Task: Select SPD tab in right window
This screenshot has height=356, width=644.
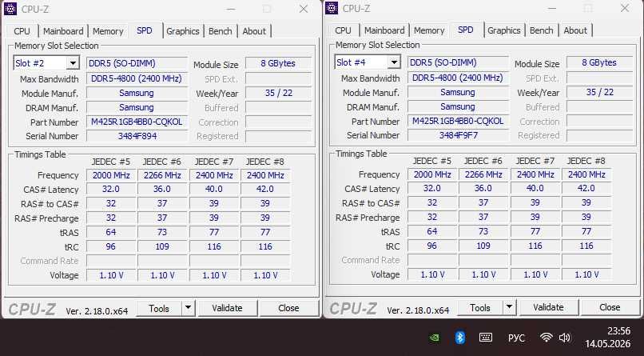Action: [465, 30]
